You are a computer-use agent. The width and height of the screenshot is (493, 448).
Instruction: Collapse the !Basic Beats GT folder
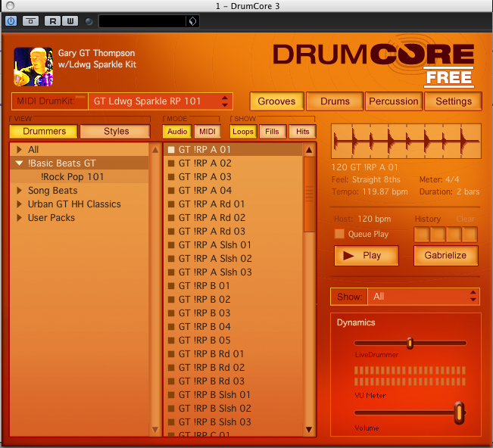20,163
